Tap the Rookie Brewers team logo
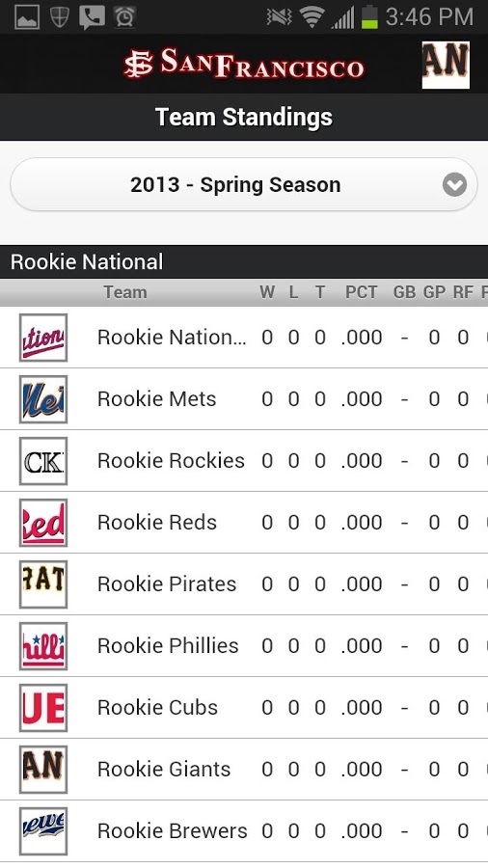Viewport: 488px width, 868px height. pyautogui.click(x=43, y=831)
